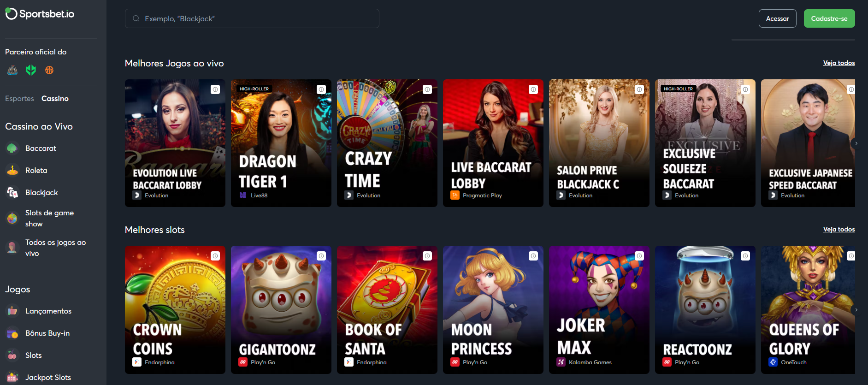This screenshot has height=385, width=868.
Task: Open Bônus Buy-in games list
Action: 47,333
